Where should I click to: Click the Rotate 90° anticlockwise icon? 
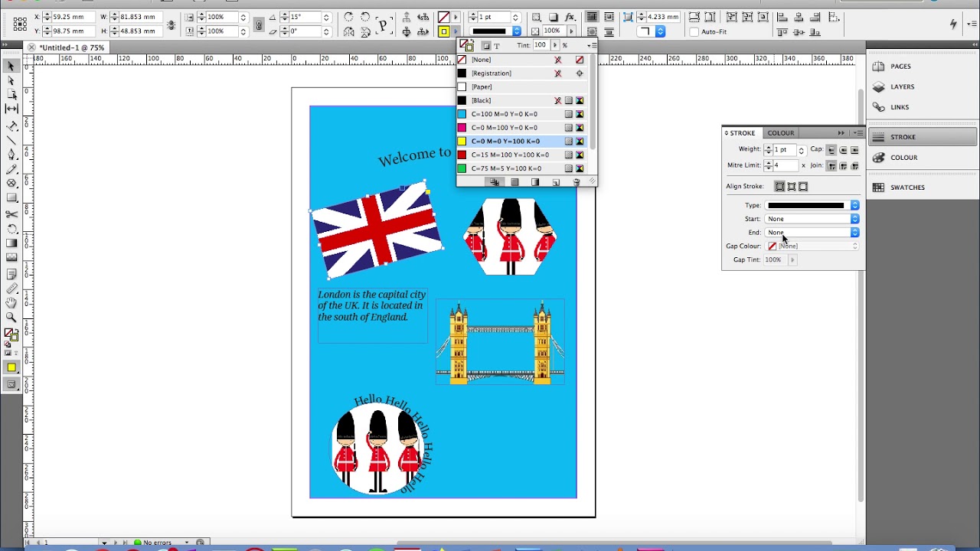[x=365, y=17]
